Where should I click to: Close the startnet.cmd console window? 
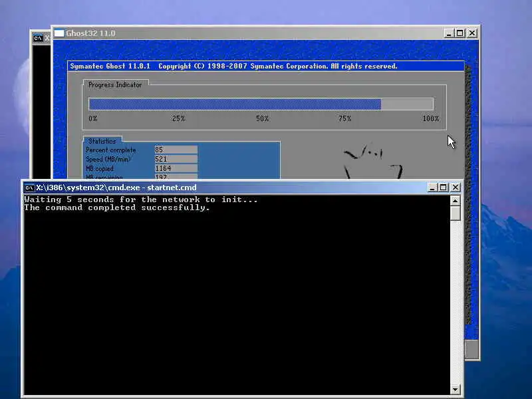456,188
